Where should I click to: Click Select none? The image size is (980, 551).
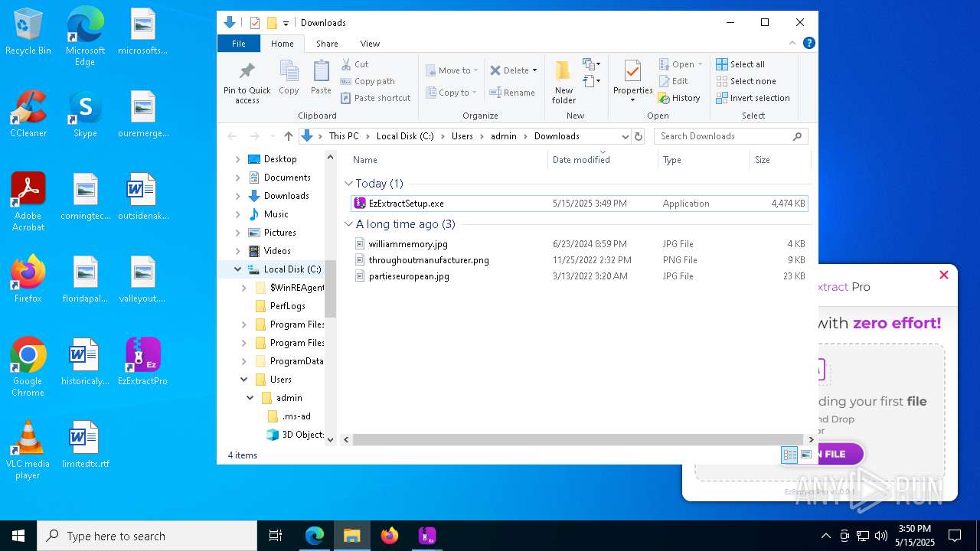point(746,81)
